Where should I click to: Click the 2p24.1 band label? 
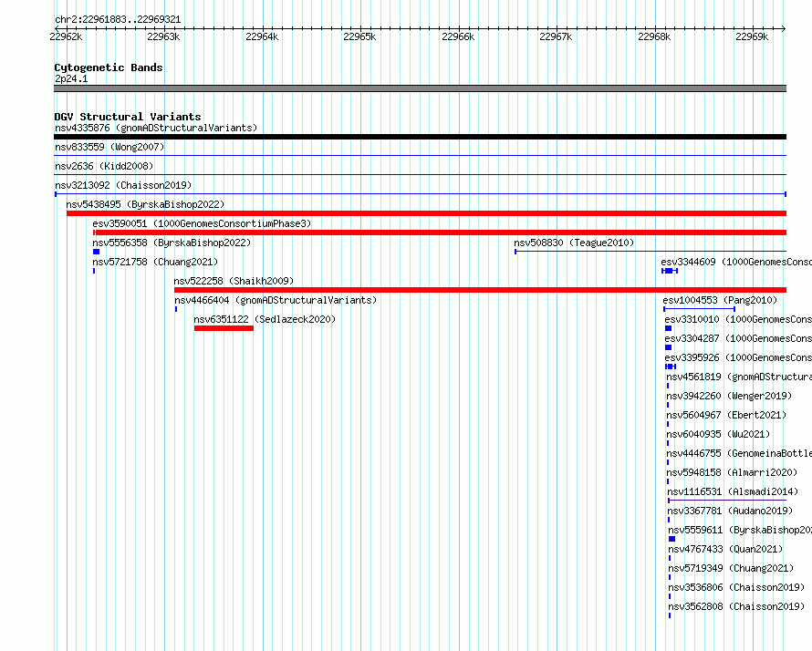(x=71, y=78)
